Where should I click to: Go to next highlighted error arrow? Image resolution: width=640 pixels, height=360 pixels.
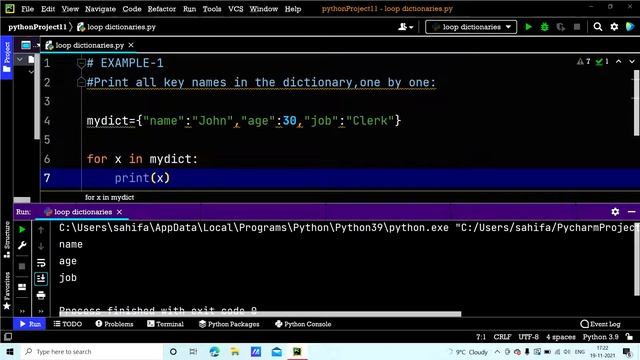[632, 62]
